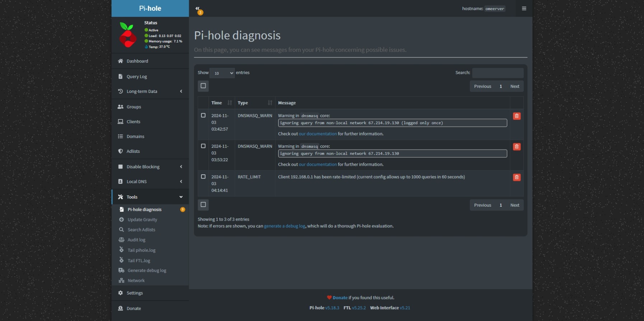644x321 pixels.
Task: Expand Local DNS submenu arrow
Action: click(x=181, y=181)
